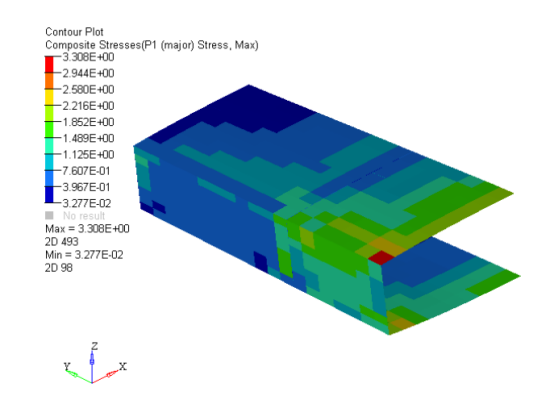
Task: Click the 2D 493 element ID text
Action: click(62, 242)
